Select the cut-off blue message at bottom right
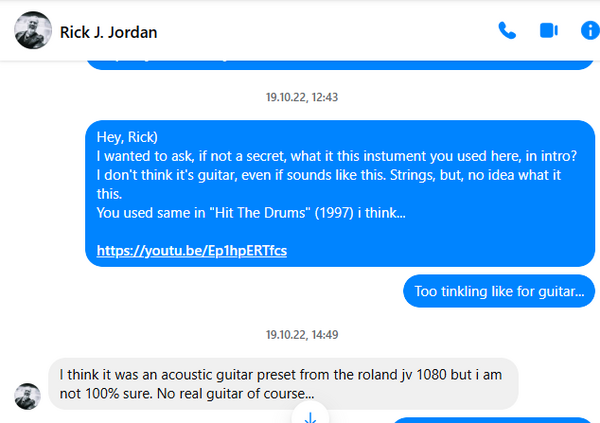Screen dimensions: 600x423 click(x=493, y=420)
